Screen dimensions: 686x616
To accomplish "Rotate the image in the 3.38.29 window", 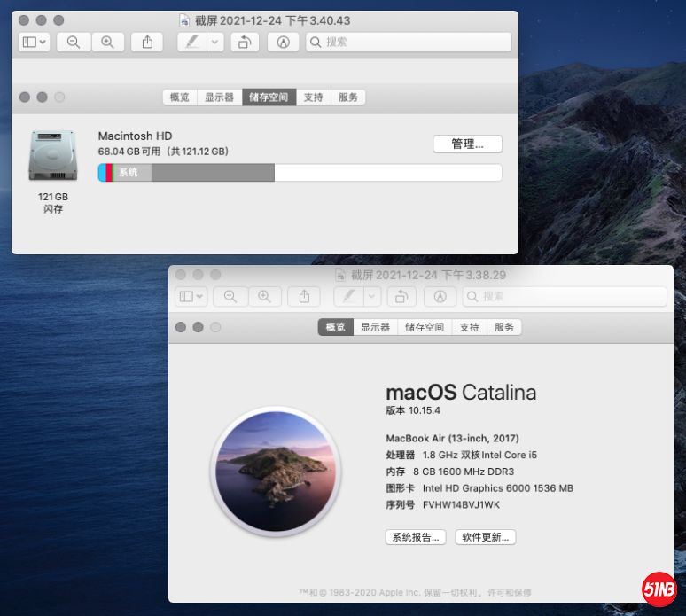I will [401, 297].
